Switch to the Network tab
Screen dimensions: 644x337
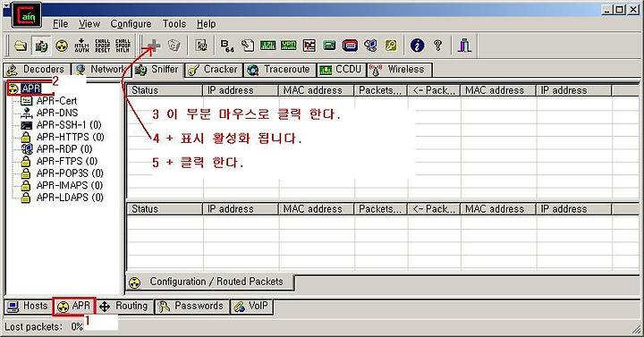point(101,70)
